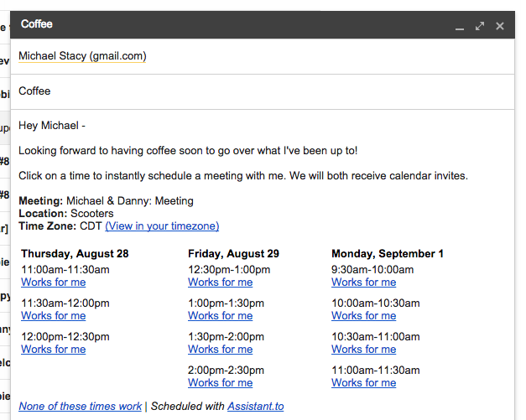Select Works for me for Friday 2:00pm-2:30pm

pos(221,383)
